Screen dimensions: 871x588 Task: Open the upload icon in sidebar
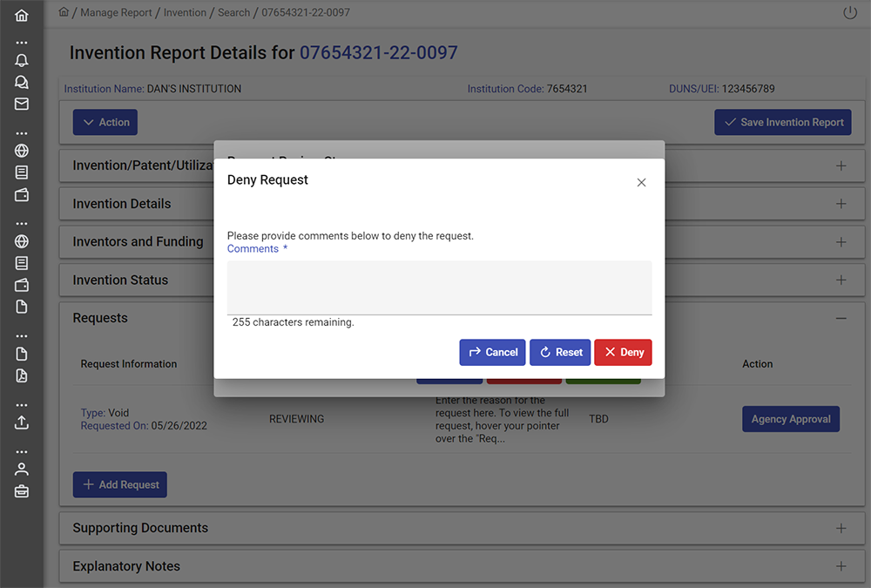(21, 422)
